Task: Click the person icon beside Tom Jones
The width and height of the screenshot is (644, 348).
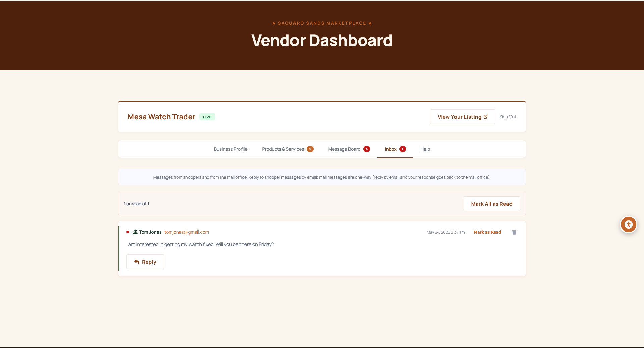Action: (135, 232)
